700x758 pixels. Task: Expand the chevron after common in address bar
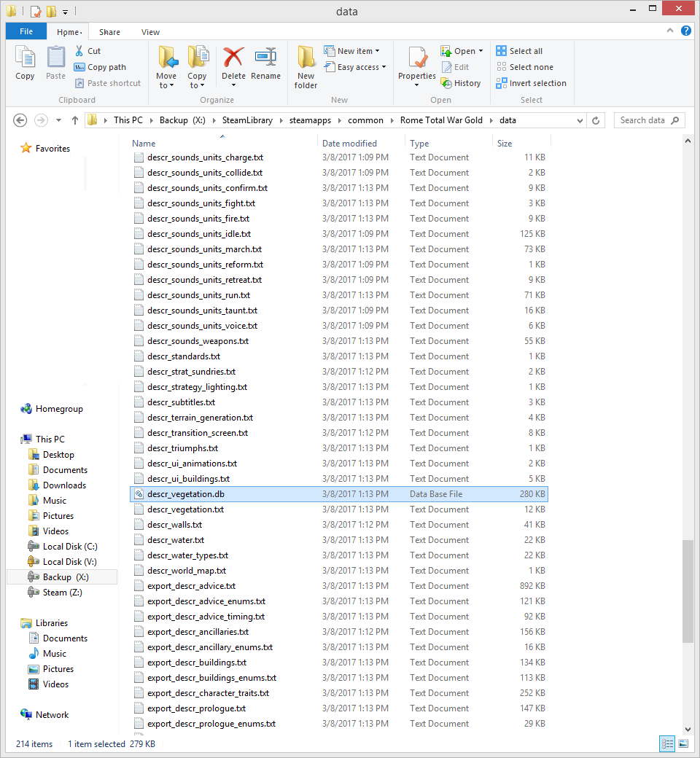click(x=392, y=120)
